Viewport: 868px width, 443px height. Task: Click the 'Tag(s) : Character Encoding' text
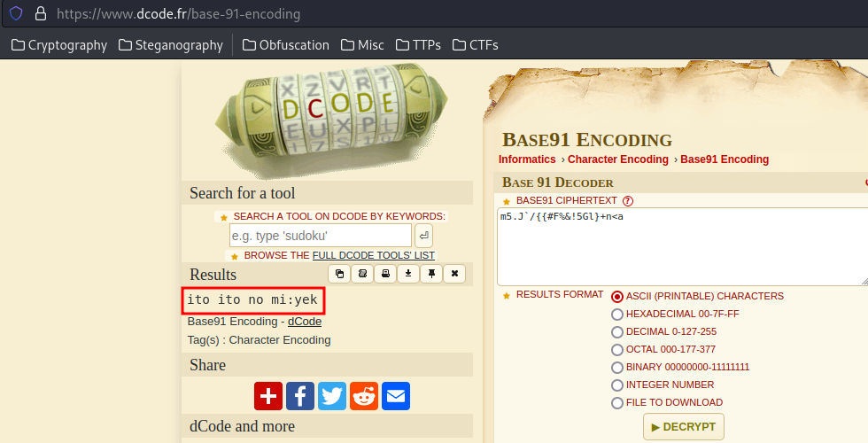click(x=259, y=340)
